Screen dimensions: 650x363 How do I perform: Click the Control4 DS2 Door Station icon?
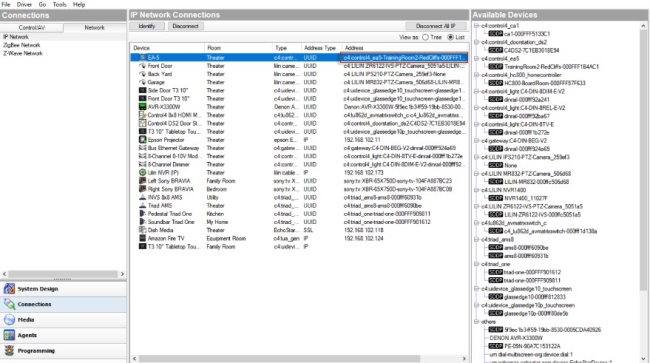[x=143, y=123]
